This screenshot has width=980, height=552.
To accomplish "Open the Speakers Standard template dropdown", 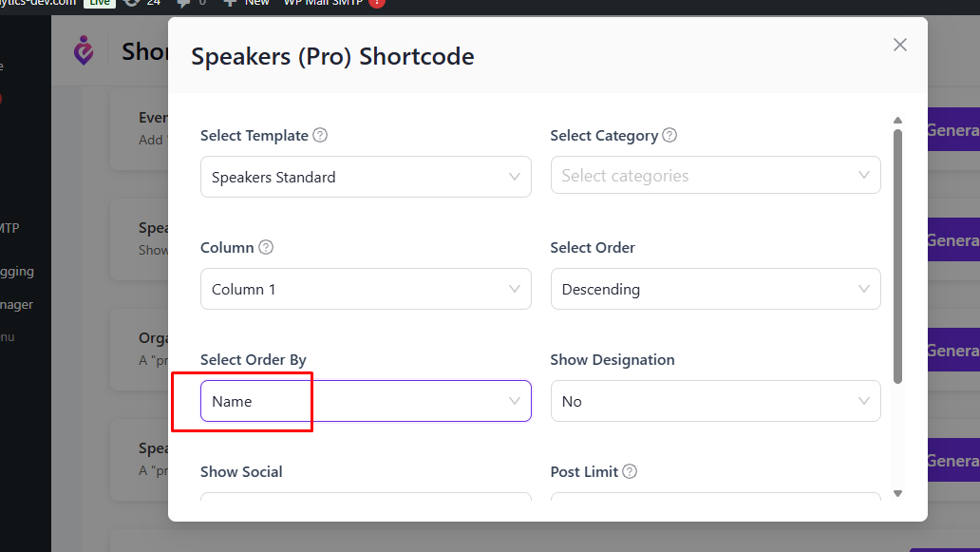I will click(x=366, y=177).
